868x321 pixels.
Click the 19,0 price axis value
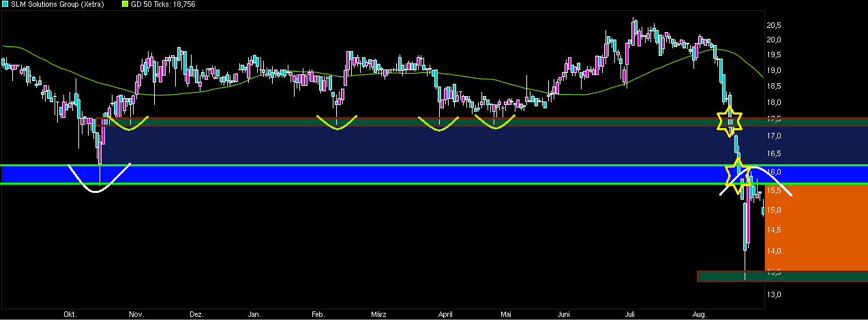[774, 70]
